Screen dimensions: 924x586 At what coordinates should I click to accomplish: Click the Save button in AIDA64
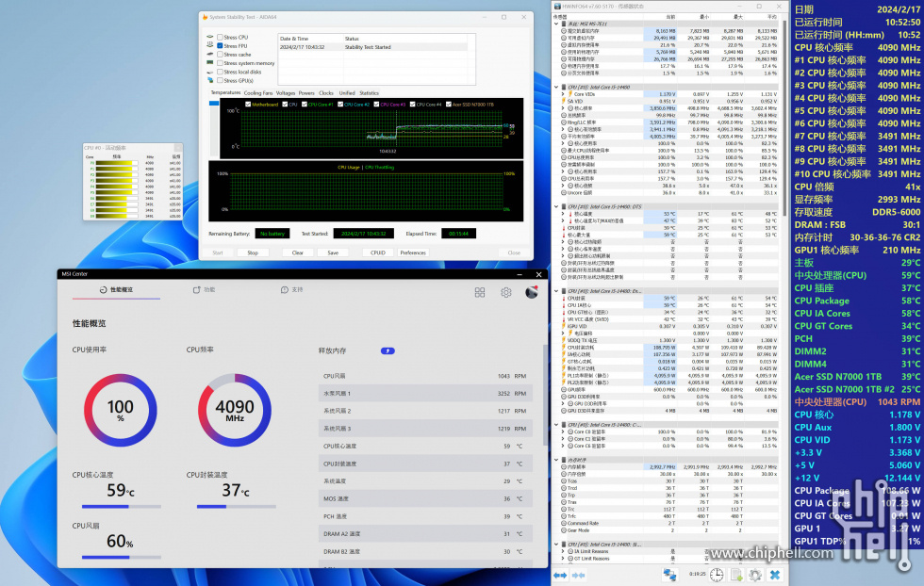click(x=333, y=252)
